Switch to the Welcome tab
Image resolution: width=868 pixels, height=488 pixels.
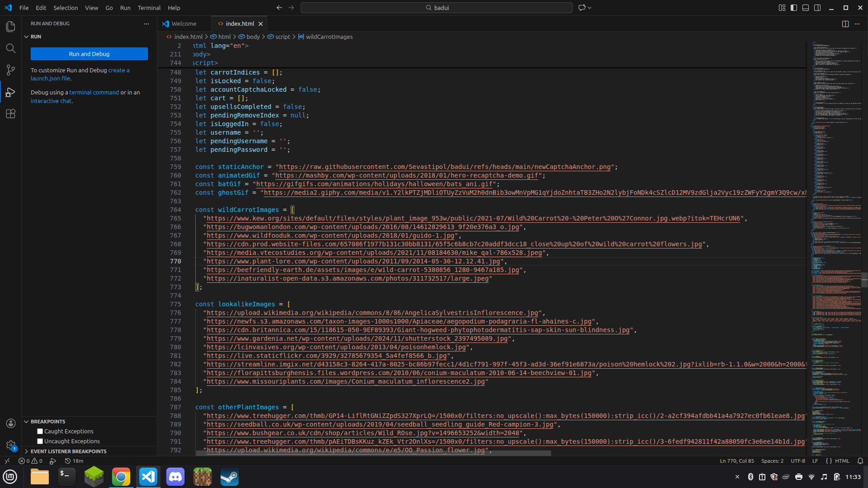[x=184, y=24]
